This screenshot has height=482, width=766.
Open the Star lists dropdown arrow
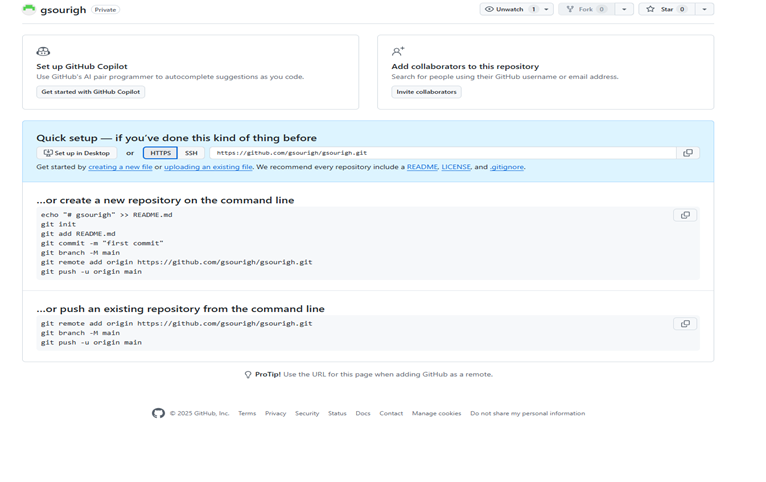pos(704,9)
